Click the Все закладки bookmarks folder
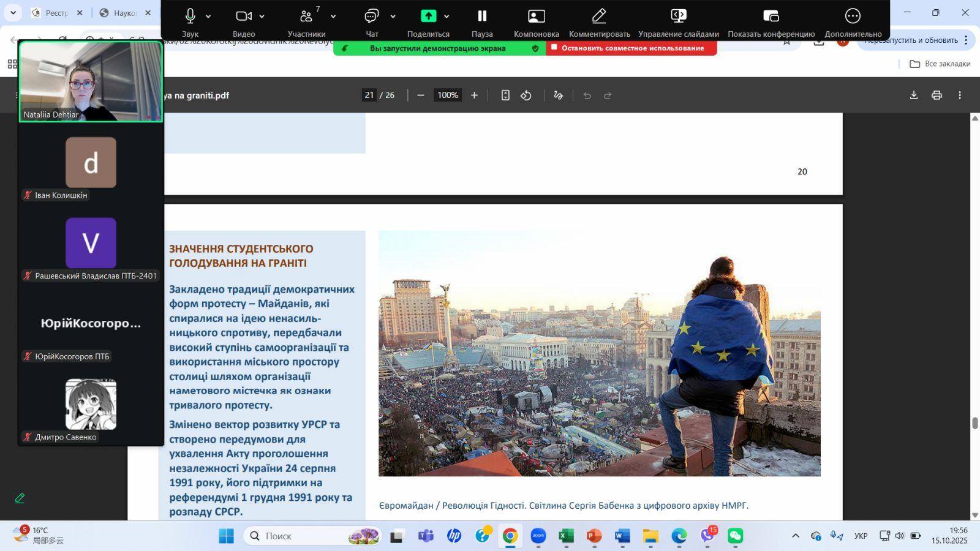The height and width of the screenshot is (551, 980). pos(940,64)
